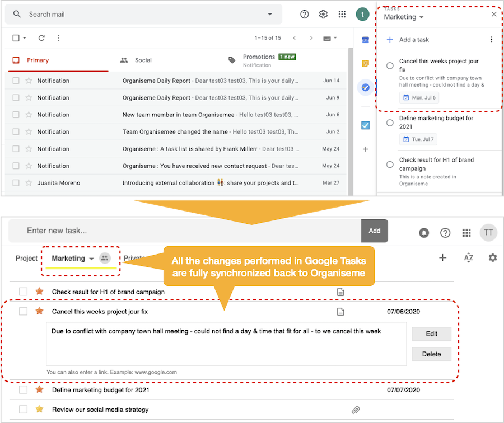Open Google Keep in the side panel
The image size is (504, 423).
coord(365,64)
